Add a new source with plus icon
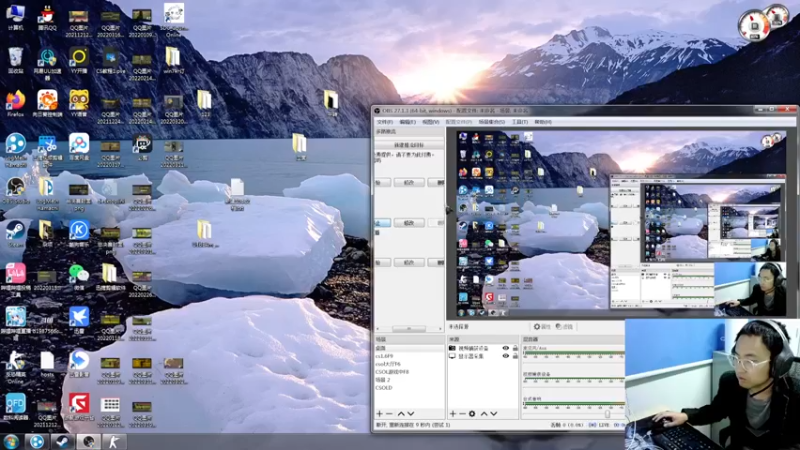Image resolution: width=800 pixels, height=450 pixels. 453,413
